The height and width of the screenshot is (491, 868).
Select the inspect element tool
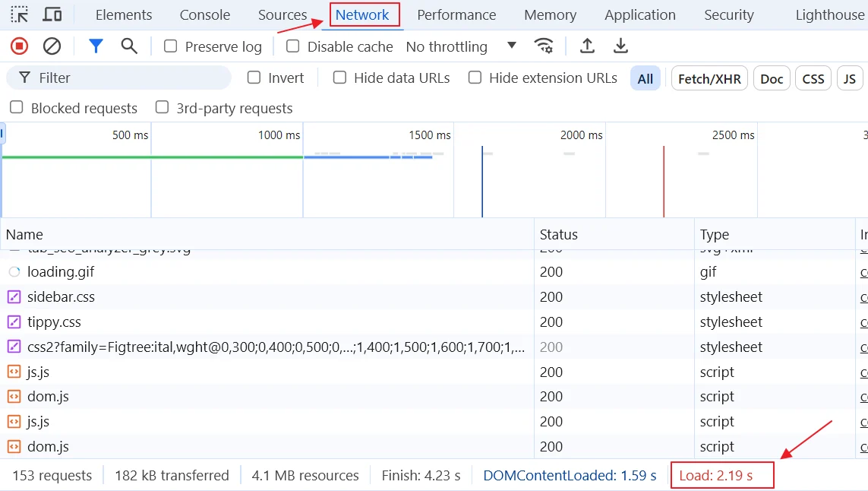click(x=19, y=14)
